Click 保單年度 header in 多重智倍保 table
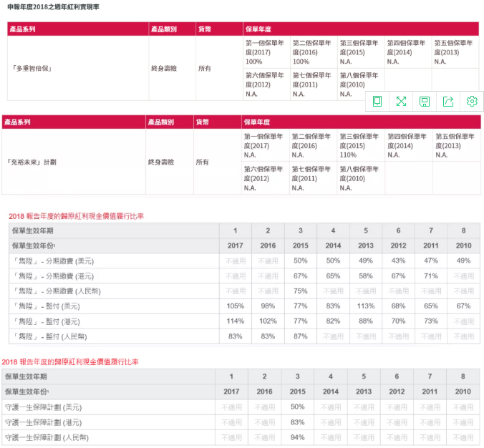Image resolution: width=484 pixels, height=448 pixels. 361,29
